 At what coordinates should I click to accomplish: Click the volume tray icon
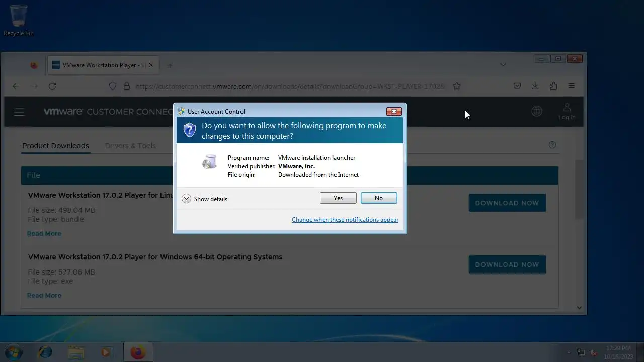[x=594, y=352]
